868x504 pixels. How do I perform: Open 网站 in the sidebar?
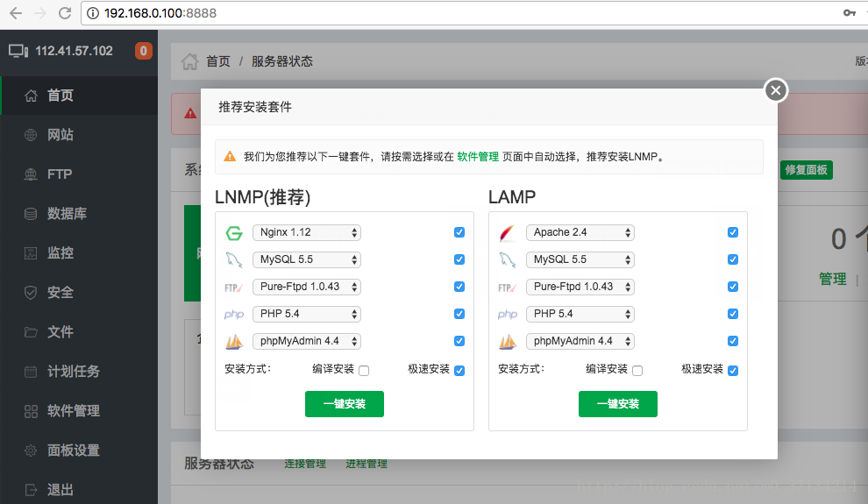tap(79, 134)
